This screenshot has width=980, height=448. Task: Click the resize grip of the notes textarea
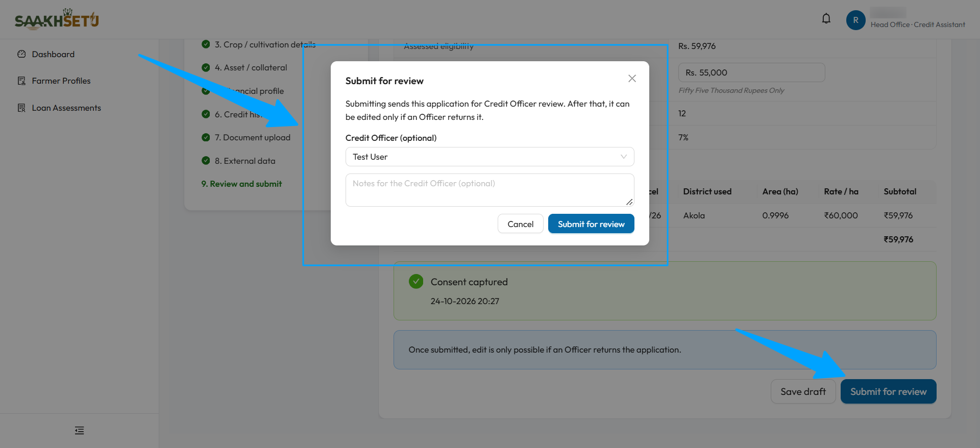[629, 202]
